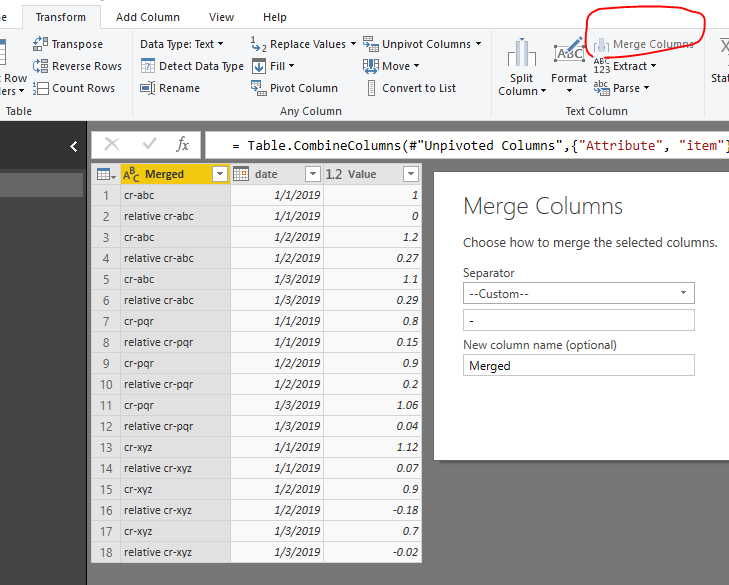The image size is (729, 585).
Task: Click the date cell in row 13
Action: click(x=277, y=447)
